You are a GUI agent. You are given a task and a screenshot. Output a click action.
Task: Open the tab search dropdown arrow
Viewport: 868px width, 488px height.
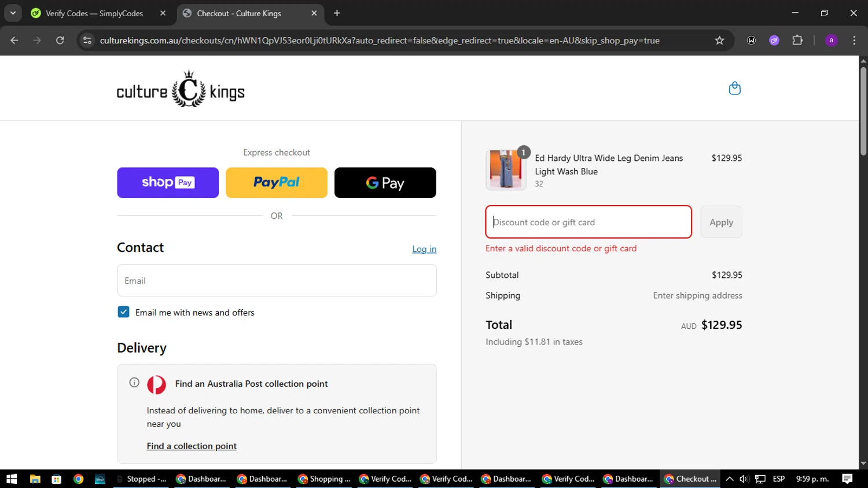(13, 13)
